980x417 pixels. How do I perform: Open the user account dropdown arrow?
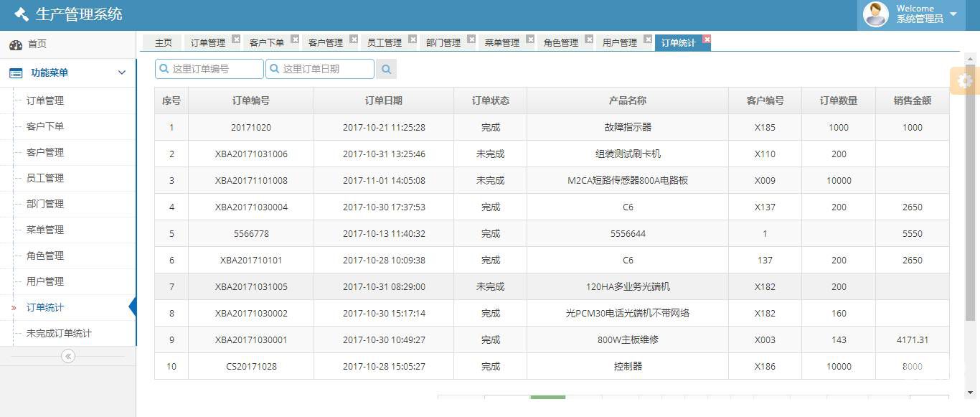[x=953, y=14]
